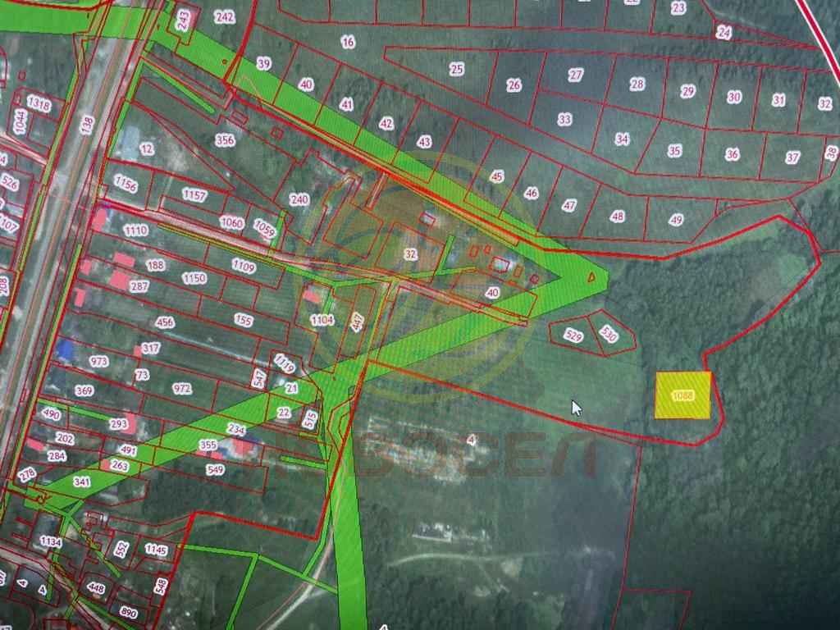
Task: Select parcel 972
Action: pyautogui.click(x=182, y=388)
